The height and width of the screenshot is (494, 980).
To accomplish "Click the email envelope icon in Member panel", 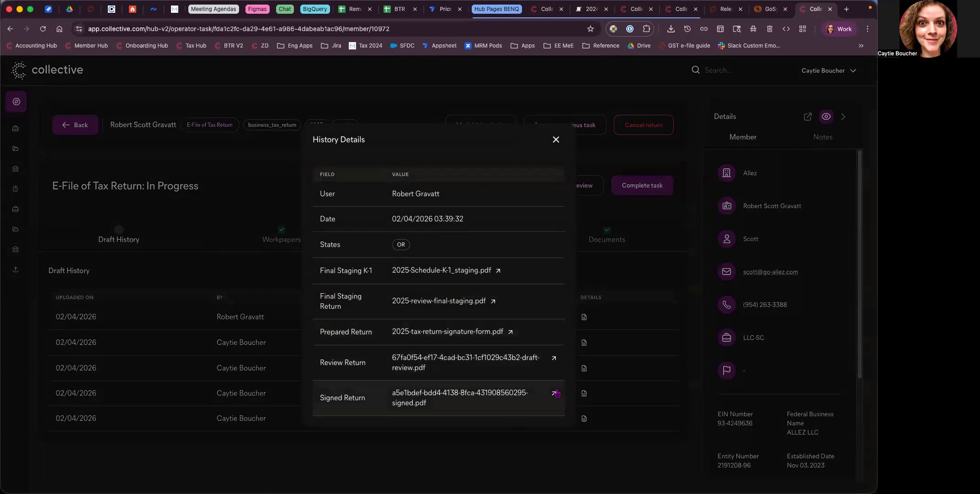I will coord(726,272).
